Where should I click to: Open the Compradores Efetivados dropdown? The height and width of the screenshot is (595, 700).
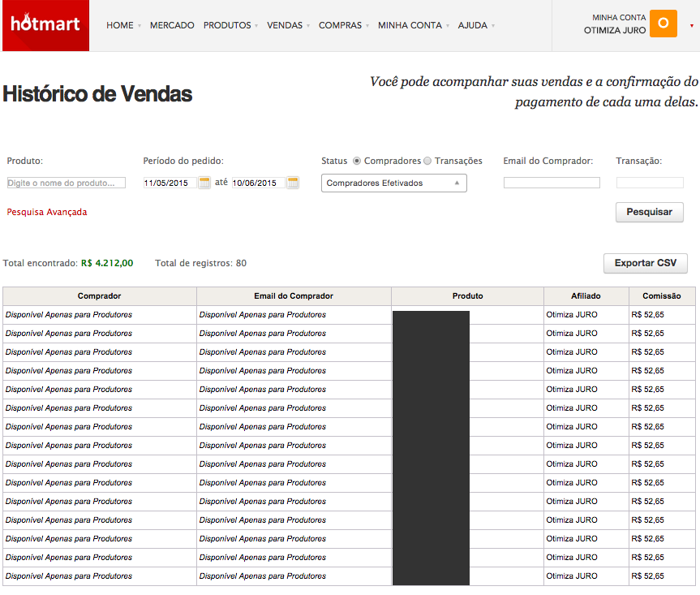tap(393, 183)
